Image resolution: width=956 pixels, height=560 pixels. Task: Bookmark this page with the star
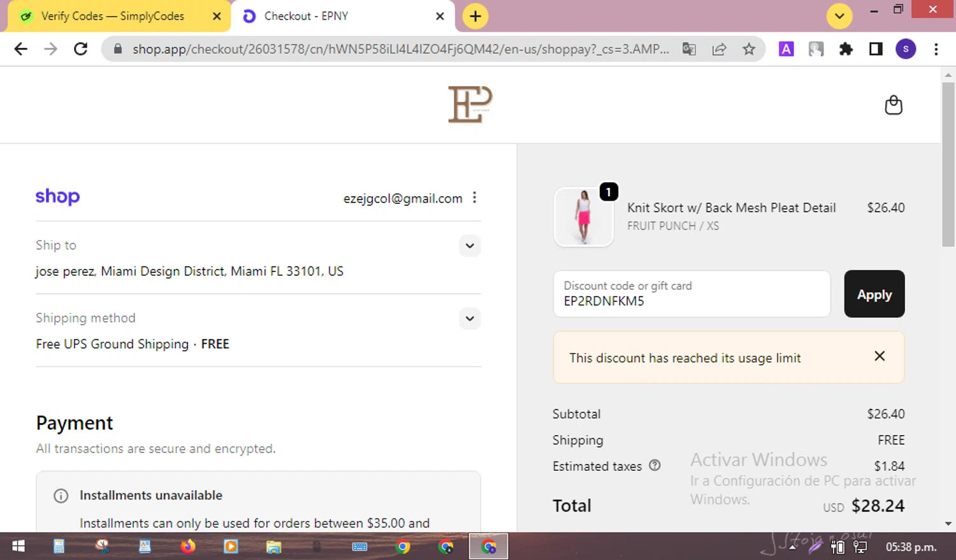click(x=749, y=49)
